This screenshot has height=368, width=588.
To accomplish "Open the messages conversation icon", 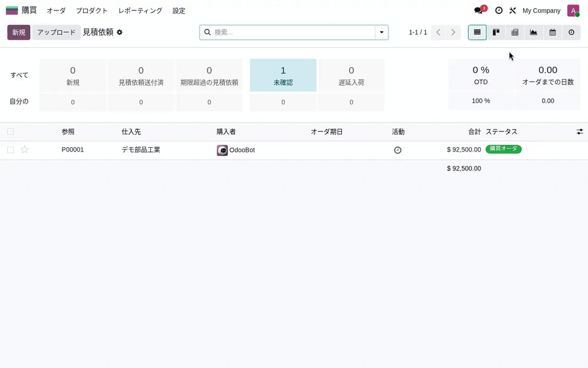I will (x=478, y=10).
